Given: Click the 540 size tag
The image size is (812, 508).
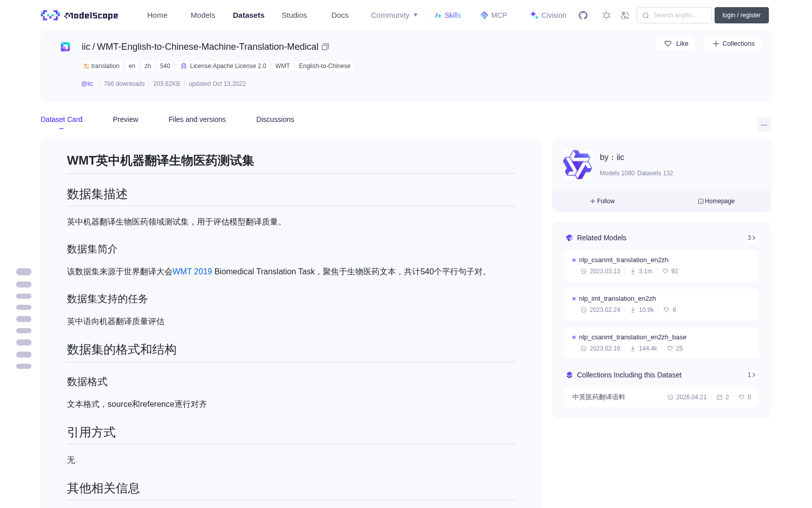Looking at the screenshot, I should coord(165,66).
